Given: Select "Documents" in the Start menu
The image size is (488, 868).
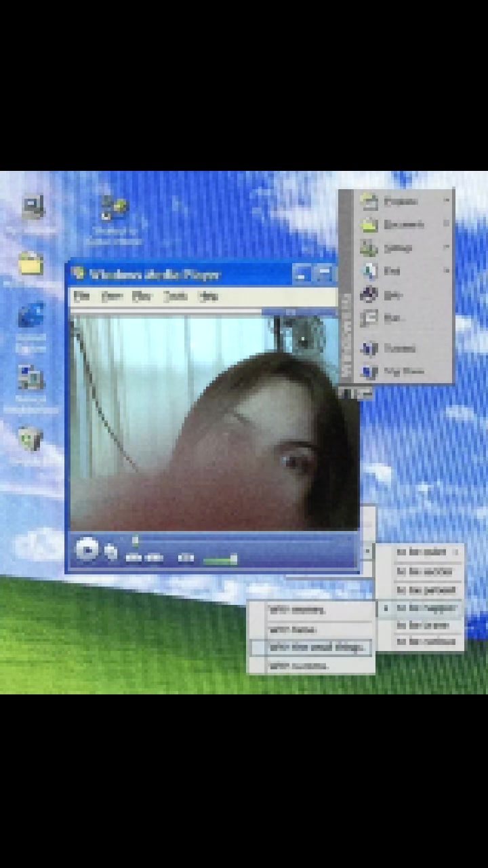Looking at the screenshot, I should pyautogui.click(x=404, y=224).
